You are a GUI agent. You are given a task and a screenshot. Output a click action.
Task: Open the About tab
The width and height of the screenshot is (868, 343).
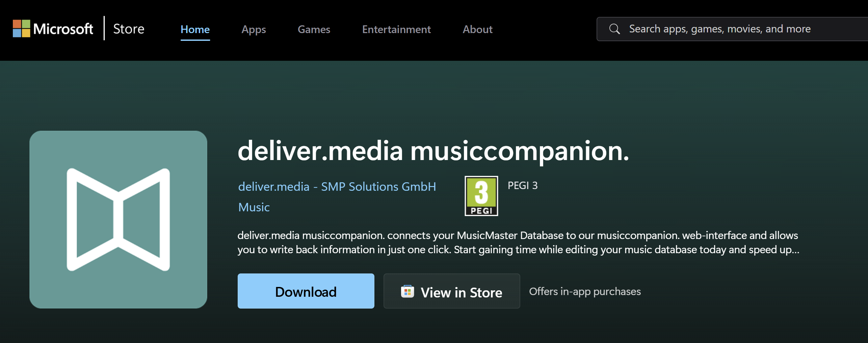click(477, 29)
